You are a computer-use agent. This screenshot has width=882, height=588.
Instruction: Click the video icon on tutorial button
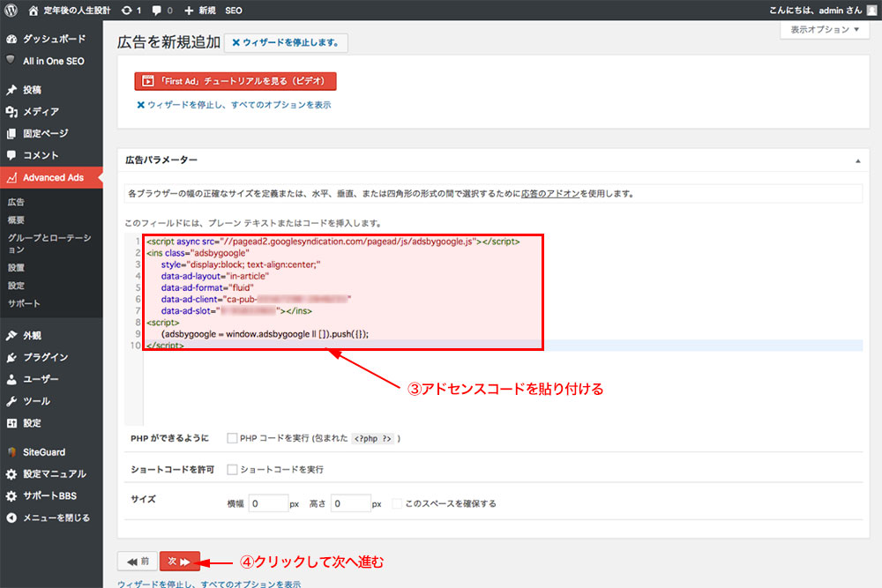[148, 81]
